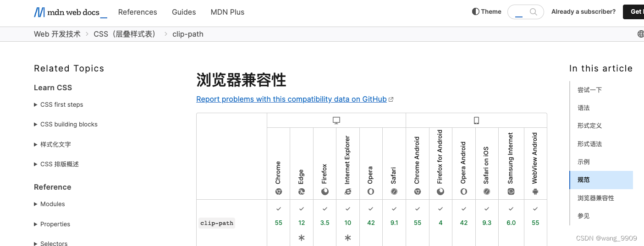644x246 pixels.
Task: Open the Guides menu
Action: click(184, 12)
